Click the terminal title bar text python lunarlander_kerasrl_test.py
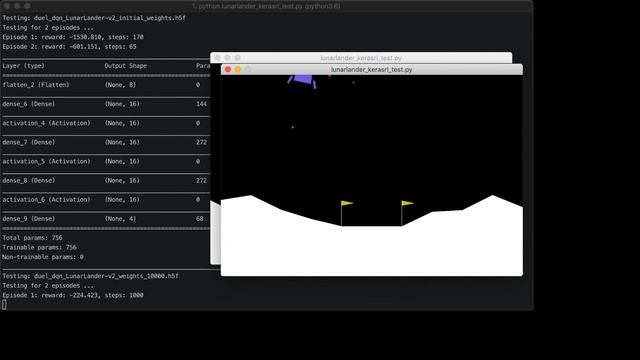 [266, 6]
